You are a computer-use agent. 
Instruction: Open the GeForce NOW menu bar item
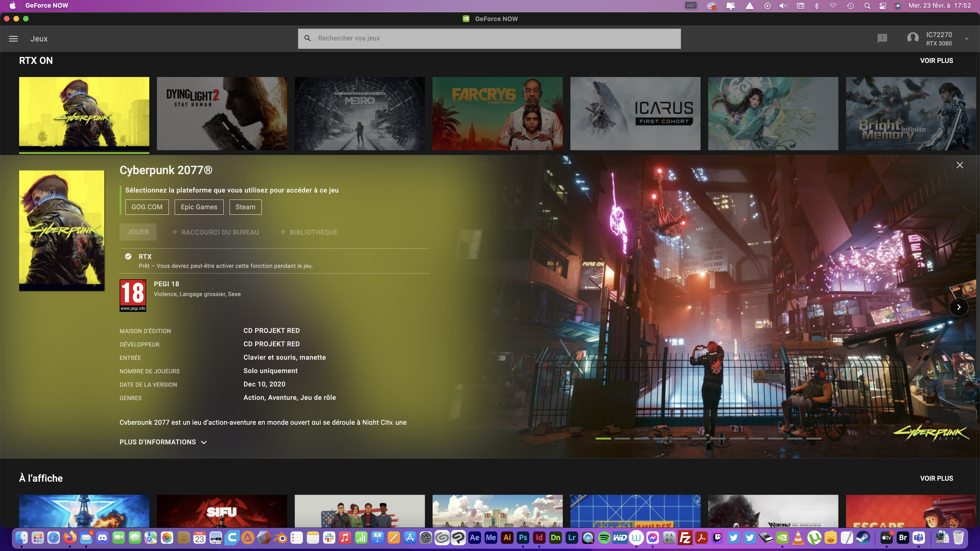tap(46, 5)
